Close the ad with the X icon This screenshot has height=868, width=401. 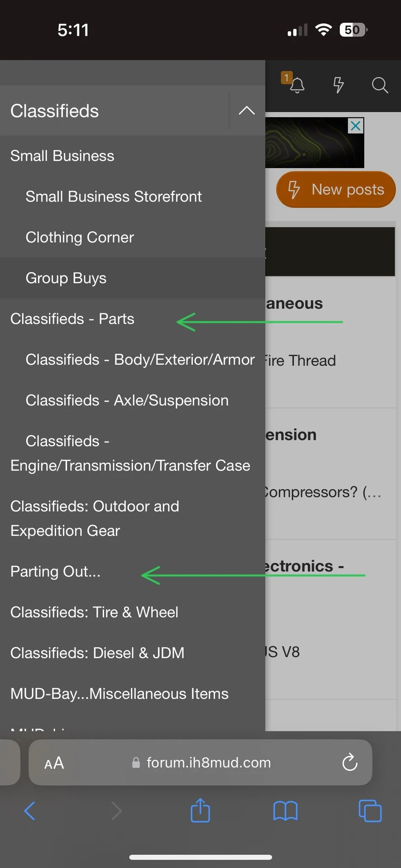pos(356,126)
